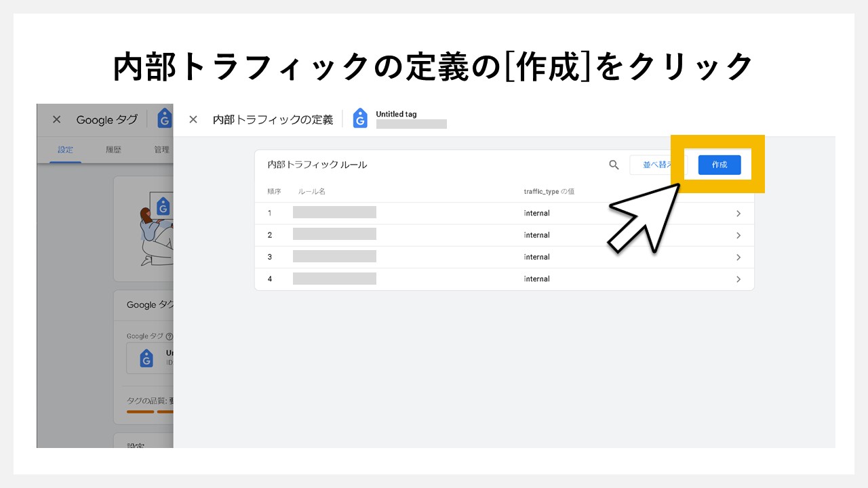Viewport: 868px width, 488px height.
Task: Open details of internal rule 2
Action: 738,235
